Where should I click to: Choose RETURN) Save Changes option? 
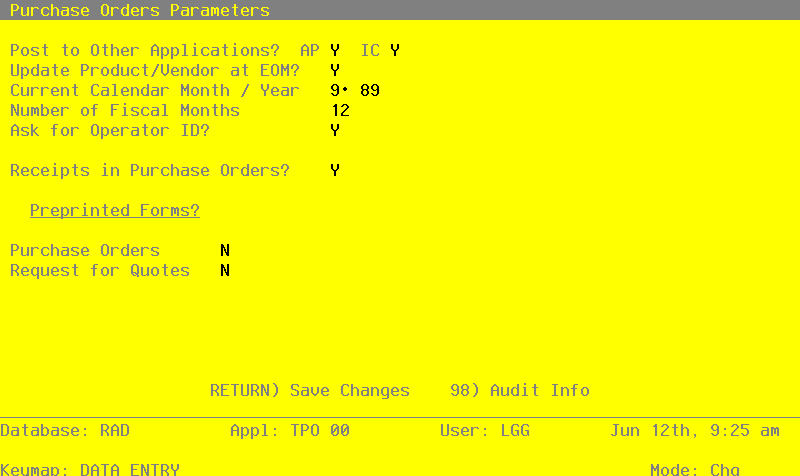310,390
